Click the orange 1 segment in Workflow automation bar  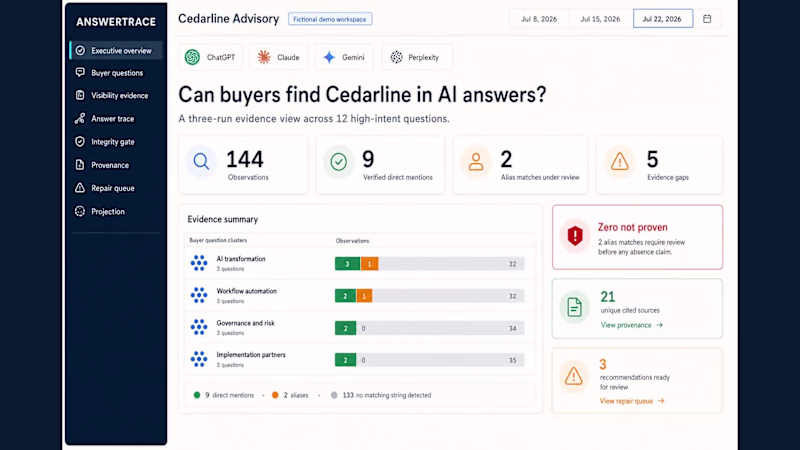point(364,296)
